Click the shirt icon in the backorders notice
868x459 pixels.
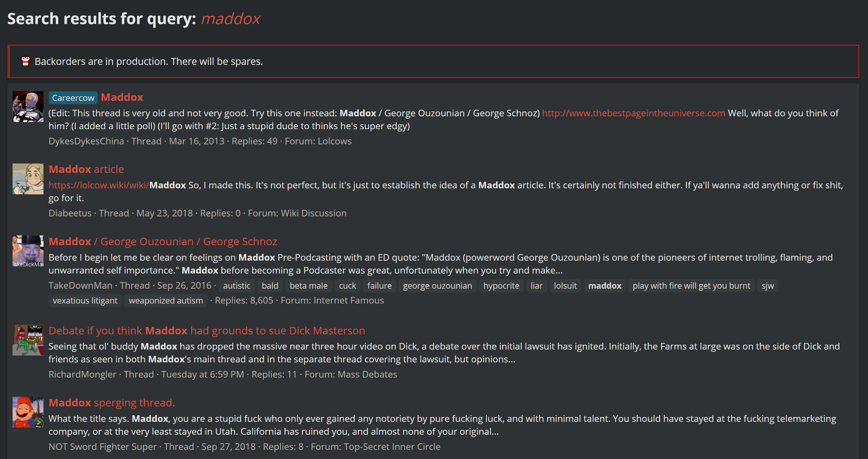[26, 62]
